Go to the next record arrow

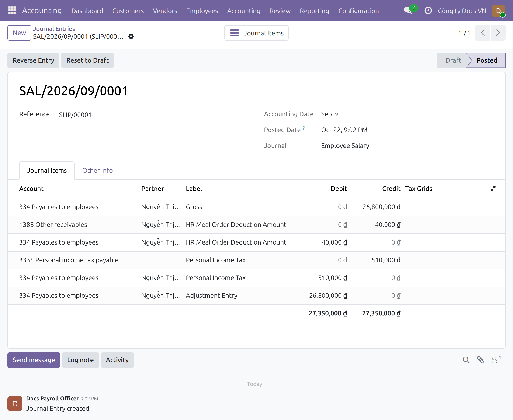tap(498, 33)
